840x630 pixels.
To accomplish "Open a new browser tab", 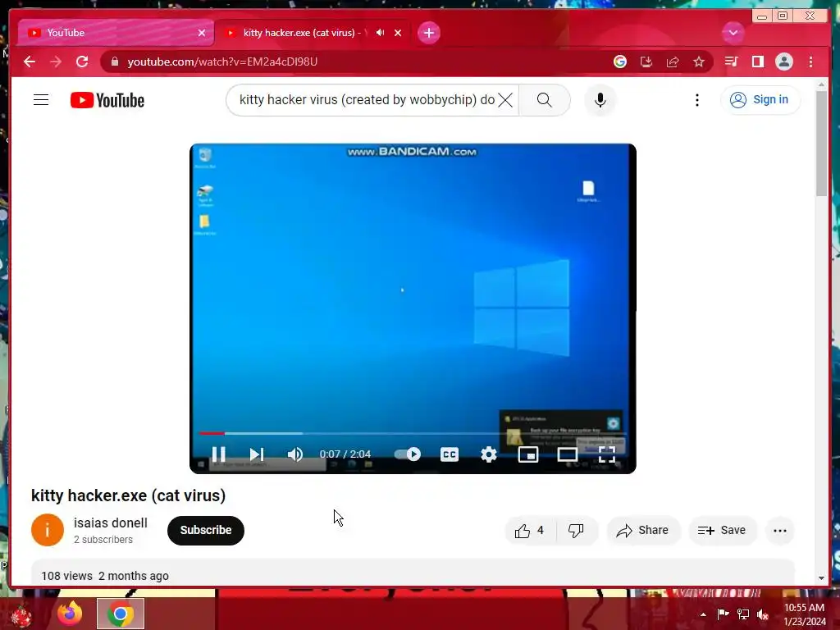I will coord(428,33).
